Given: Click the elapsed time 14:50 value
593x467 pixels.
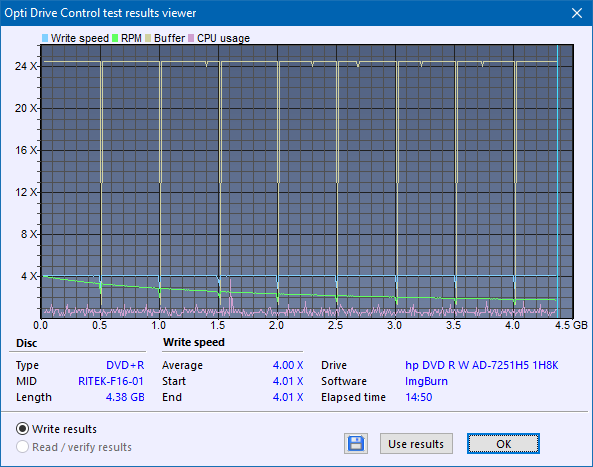Looking at the screenshot, I should click(418, 397).
